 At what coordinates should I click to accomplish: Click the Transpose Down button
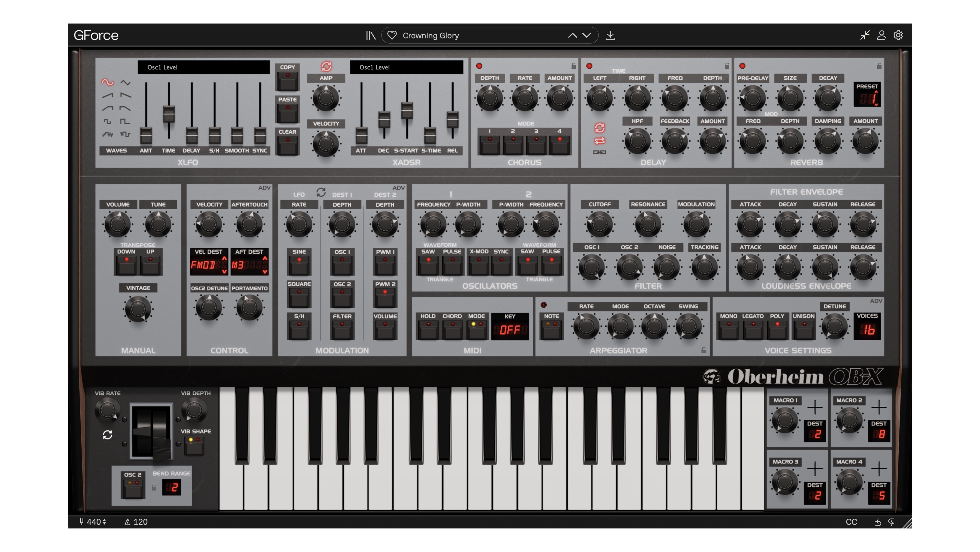[x=126, y=265]
